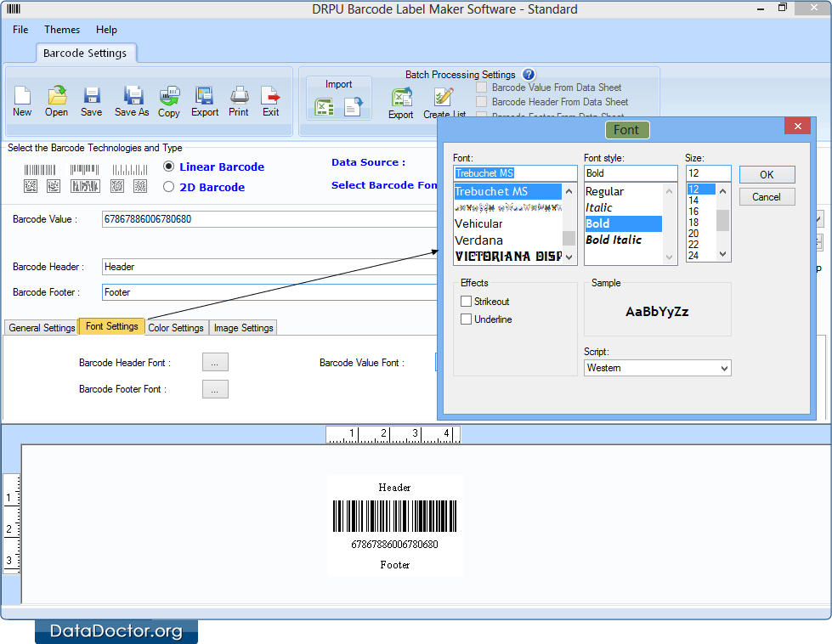The image size is (832, 644).
Task: Enable the Strikeout effect checkbox
Action: (x=467, y=302)
